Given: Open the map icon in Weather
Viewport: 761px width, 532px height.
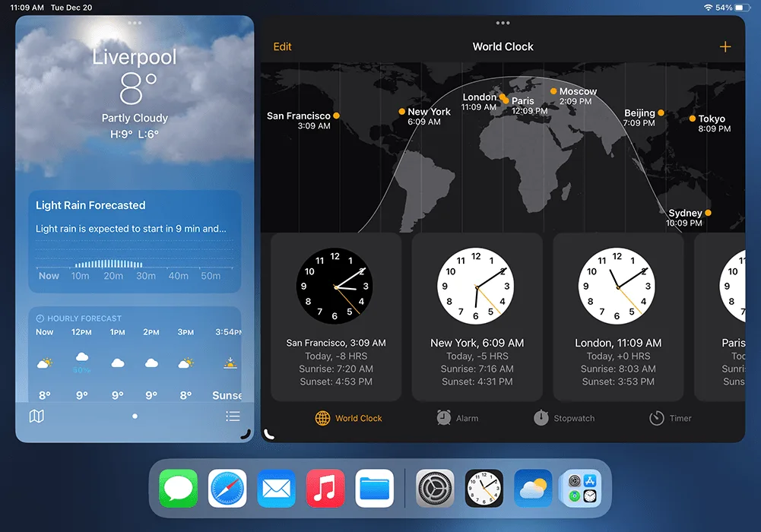Looking at the screenshot, I should 36,416.
